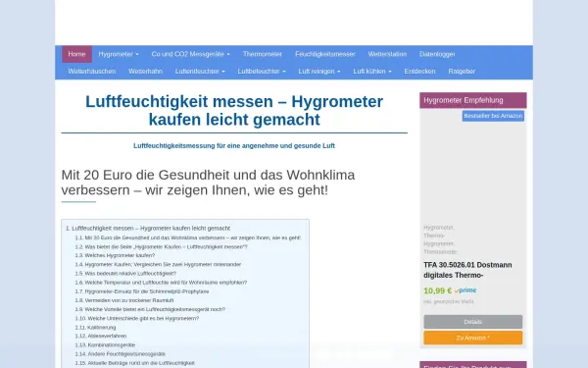Open the Ratgeber menu item

tap(462, 71)
